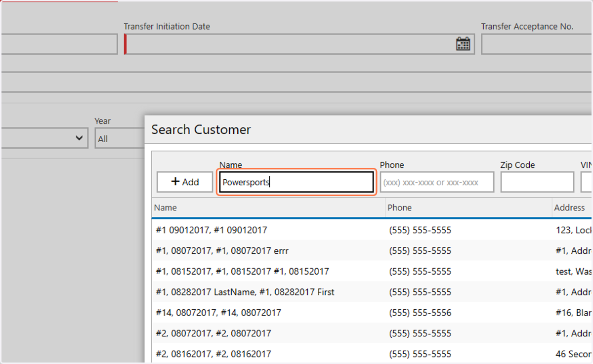Click phone number (555) 555-5556
Viewport: 593px width, 364px height.
coord(420,313)
